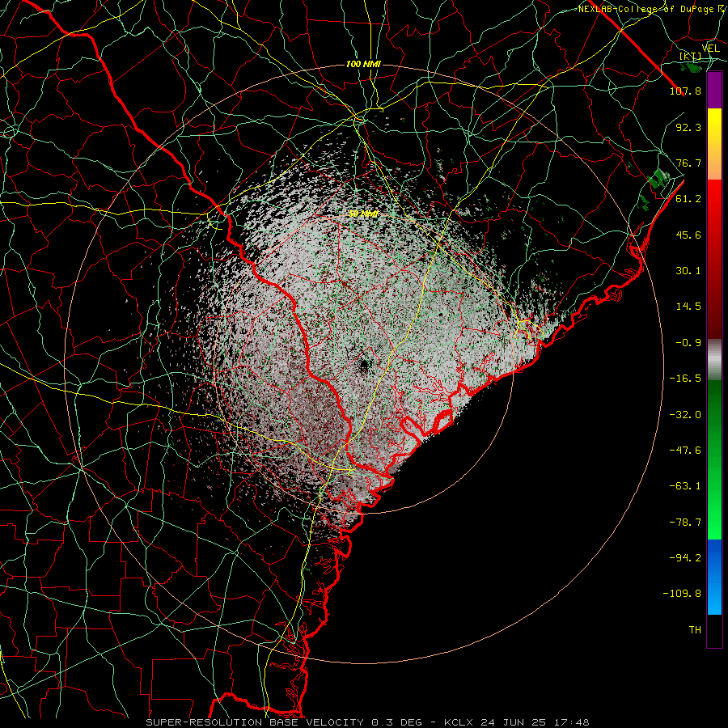Click the -63.1 legend value

point(685,486)
